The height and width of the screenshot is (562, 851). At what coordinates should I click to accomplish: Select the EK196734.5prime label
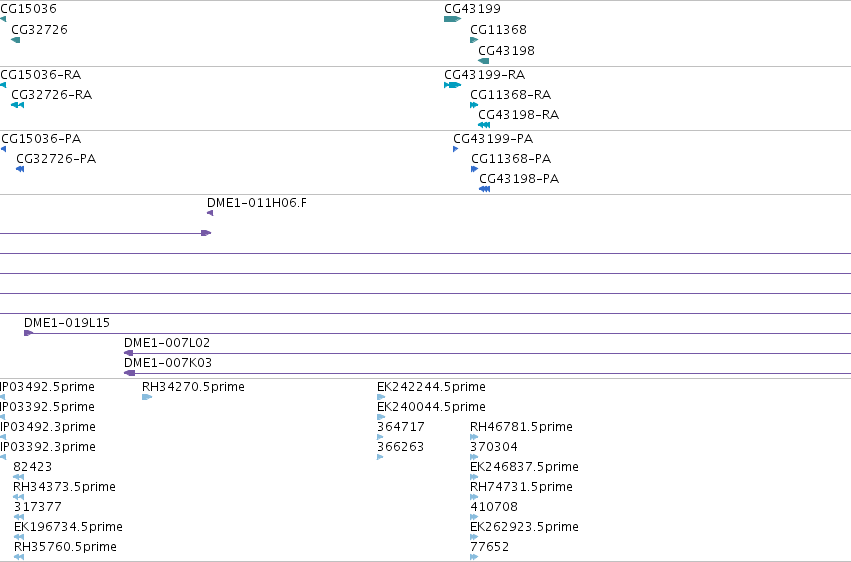(68, 527)
